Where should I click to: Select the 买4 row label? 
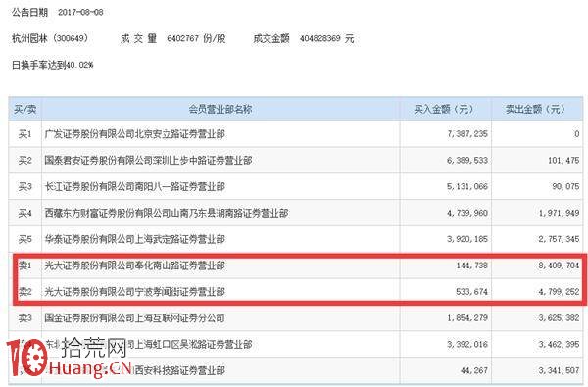25,213
